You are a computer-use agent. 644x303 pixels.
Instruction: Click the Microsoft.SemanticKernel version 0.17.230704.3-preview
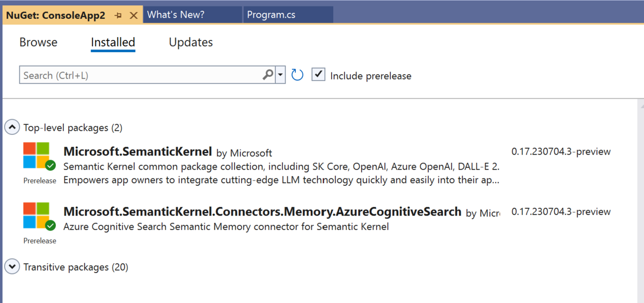click(561, 151)
